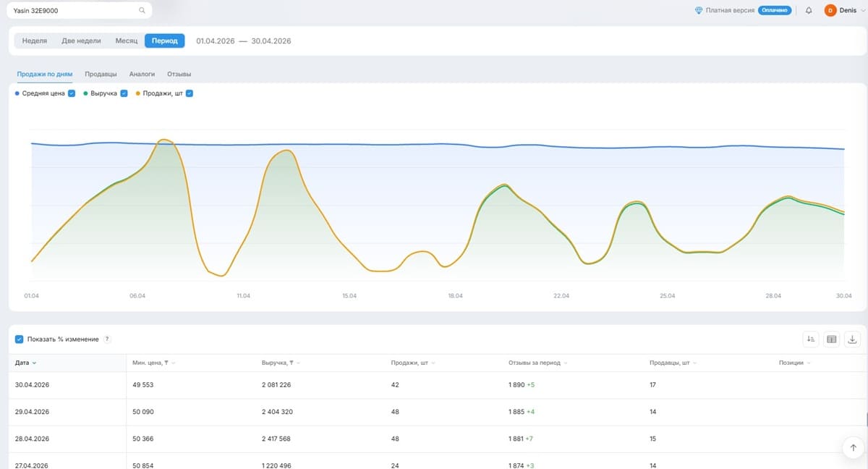Click the Yasin 32E9000 search field
The width and height of the screenshot is (868, 469).
tap(80, 11)
